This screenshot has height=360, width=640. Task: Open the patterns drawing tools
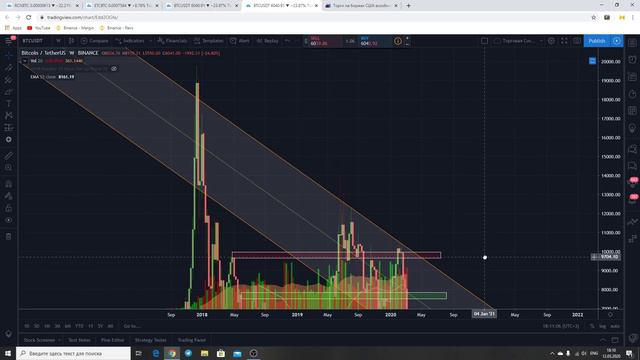[9, 116]
